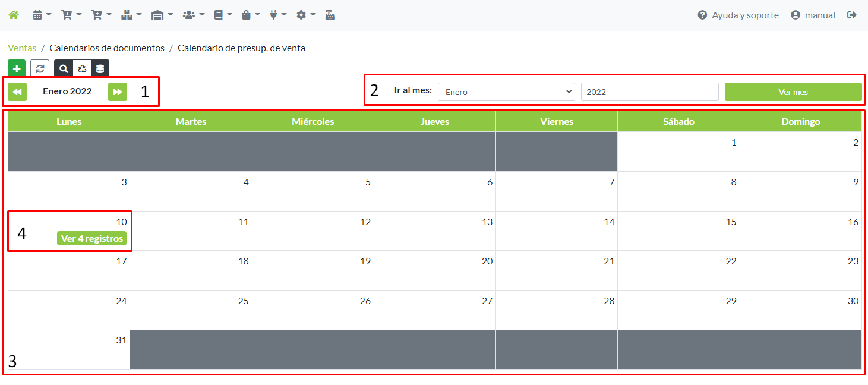868x385 pixels.
Task: Refresh the calendar with the reload icon
Action: (40, 69)
